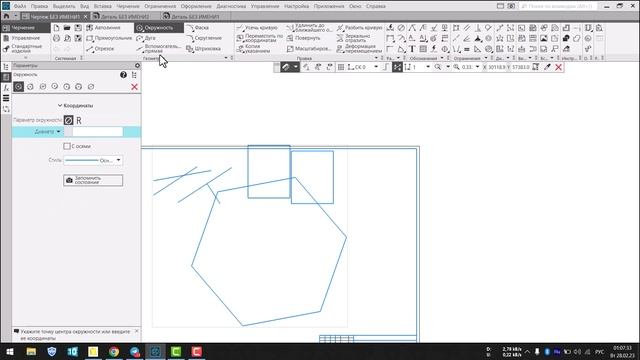Cancel the circle command with the red X in panel

coord(134,87)
